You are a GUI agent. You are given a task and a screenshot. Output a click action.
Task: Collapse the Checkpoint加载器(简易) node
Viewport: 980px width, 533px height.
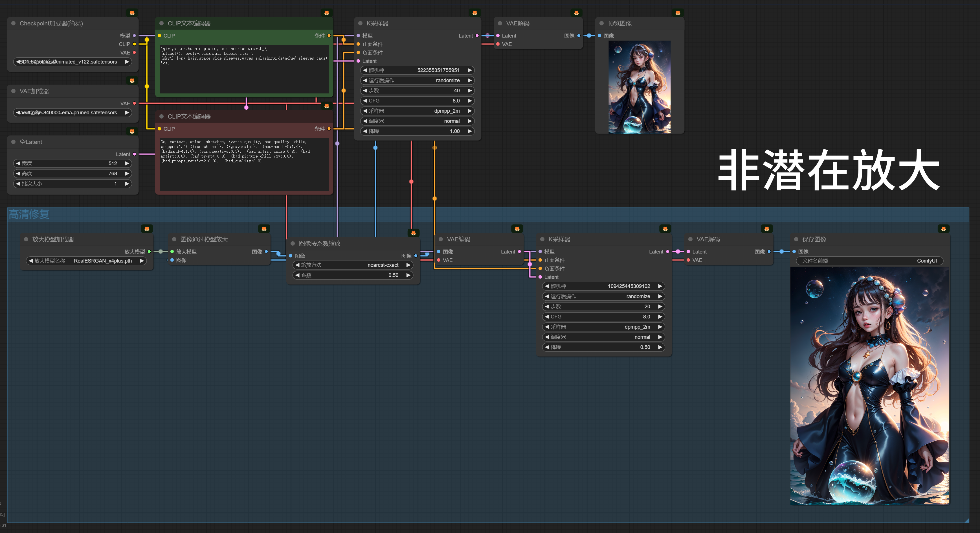pos(13,23)
